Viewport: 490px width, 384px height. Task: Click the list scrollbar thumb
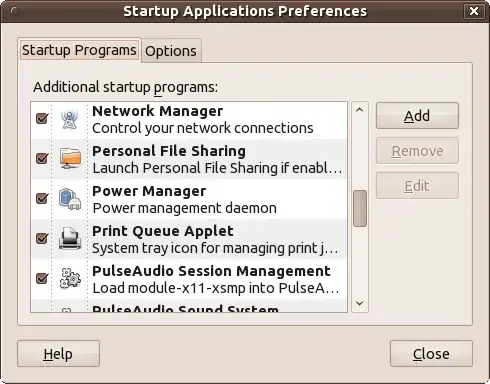(x=360, y=208)
